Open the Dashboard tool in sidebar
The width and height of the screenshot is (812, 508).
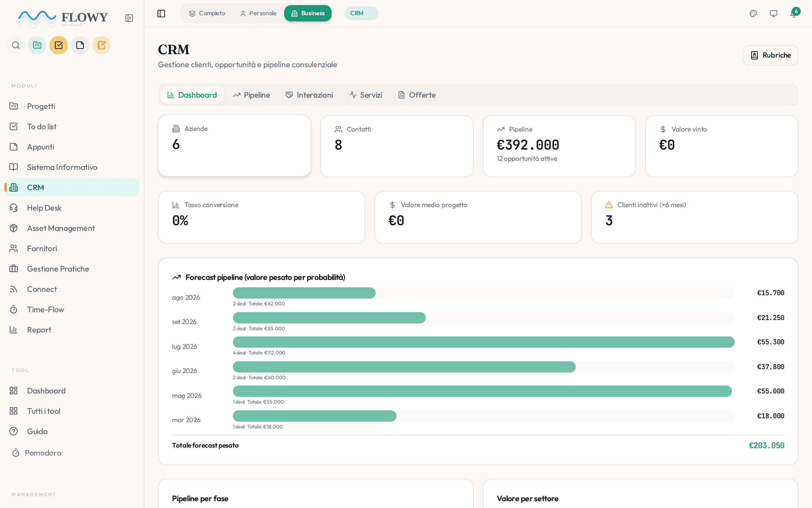[72, 391]
